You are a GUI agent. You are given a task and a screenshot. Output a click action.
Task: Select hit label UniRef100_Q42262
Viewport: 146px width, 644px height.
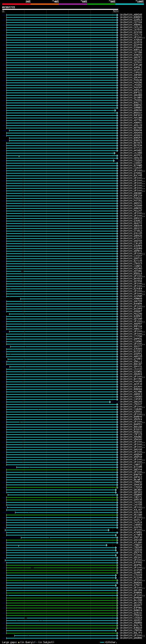coord(131,60)
